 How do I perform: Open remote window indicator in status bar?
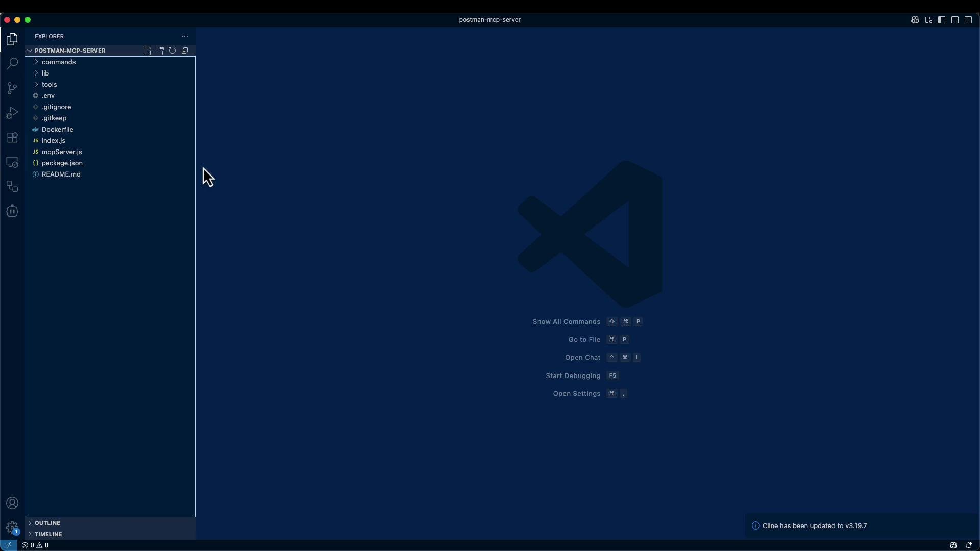tap(9, 545)
